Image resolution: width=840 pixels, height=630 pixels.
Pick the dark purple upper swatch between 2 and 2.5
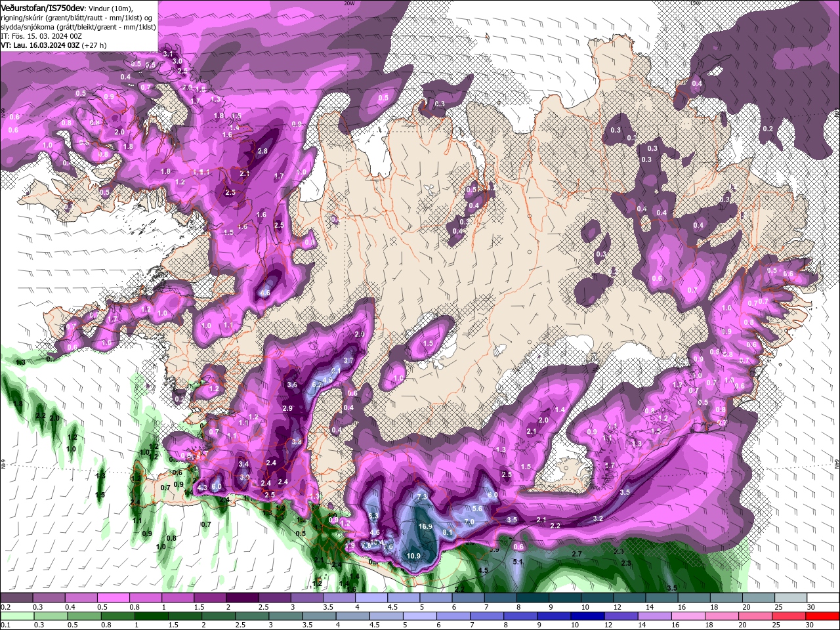click(x=242, y=598)
